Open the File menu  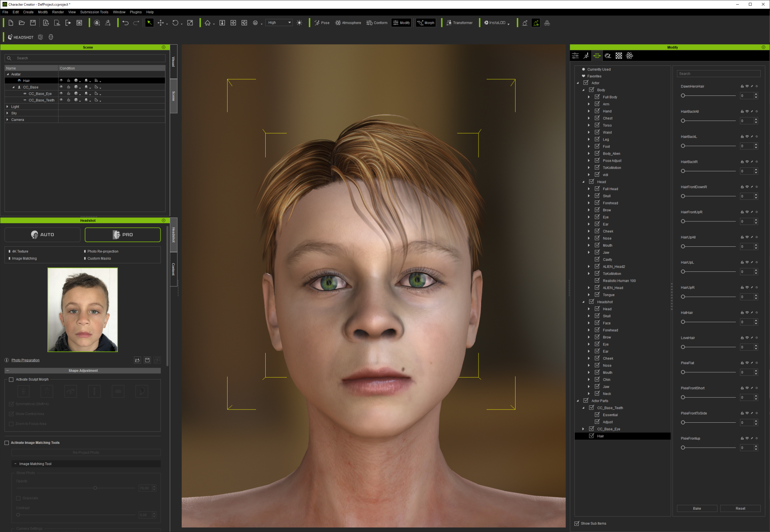click(x=5, y=12)
